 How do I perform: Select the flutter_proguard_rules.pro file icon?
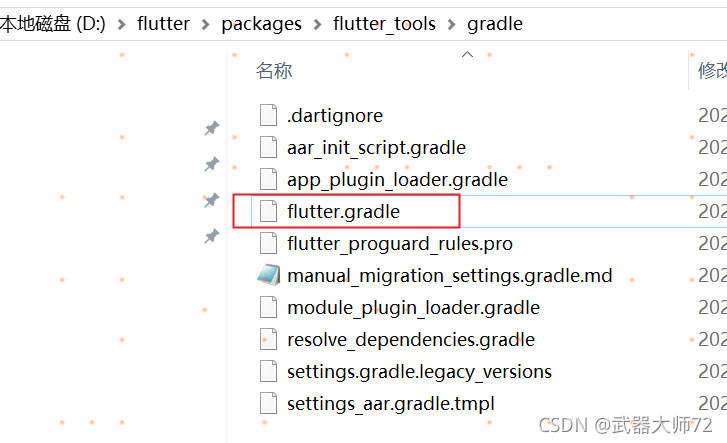(268, 244)
